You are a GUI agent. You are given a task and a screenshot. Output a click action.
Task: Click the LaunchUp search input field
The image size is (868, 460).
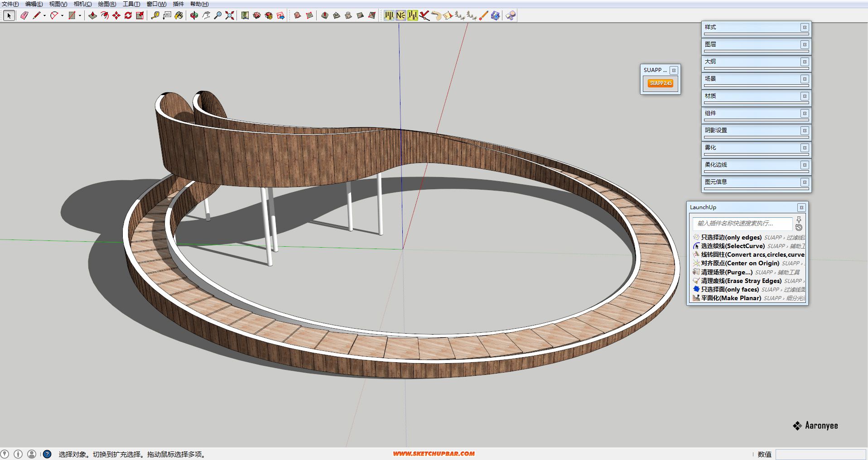pos(743,223)
